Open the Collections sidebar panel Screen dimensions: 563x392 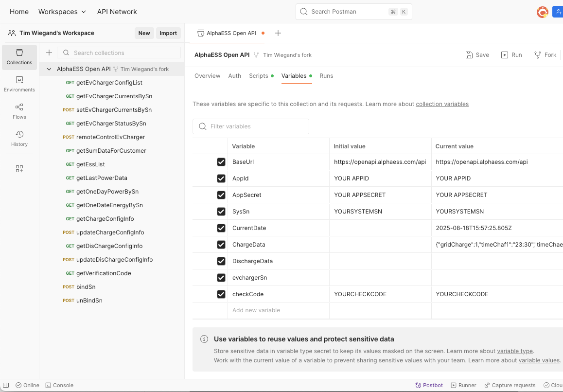[19, 57]
